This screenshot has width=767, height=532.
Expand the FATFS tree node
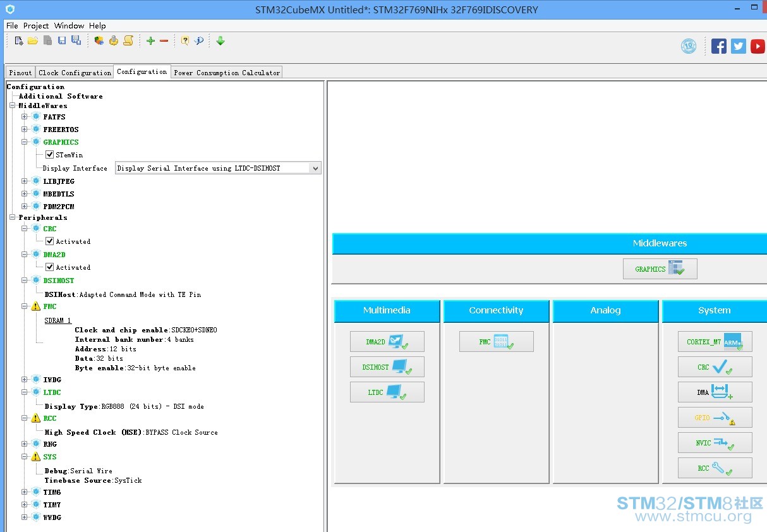[x=25, y=117]
